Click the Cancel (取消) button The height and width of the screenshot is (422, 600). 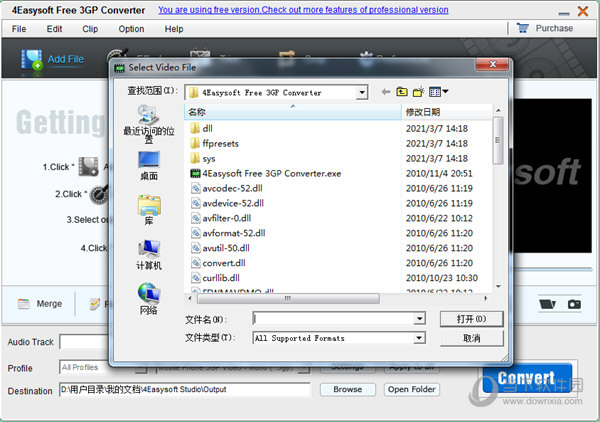coord(471,338)
